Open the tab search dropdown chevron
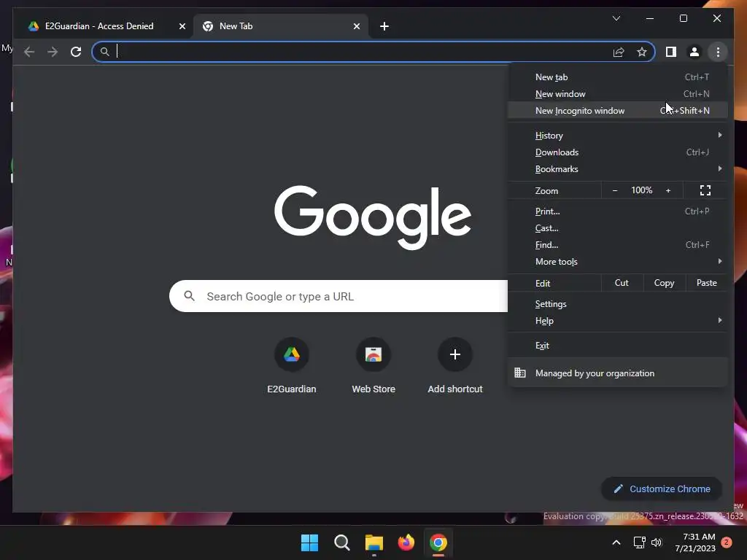The image size is (747, 560). [x=616, y=18]
